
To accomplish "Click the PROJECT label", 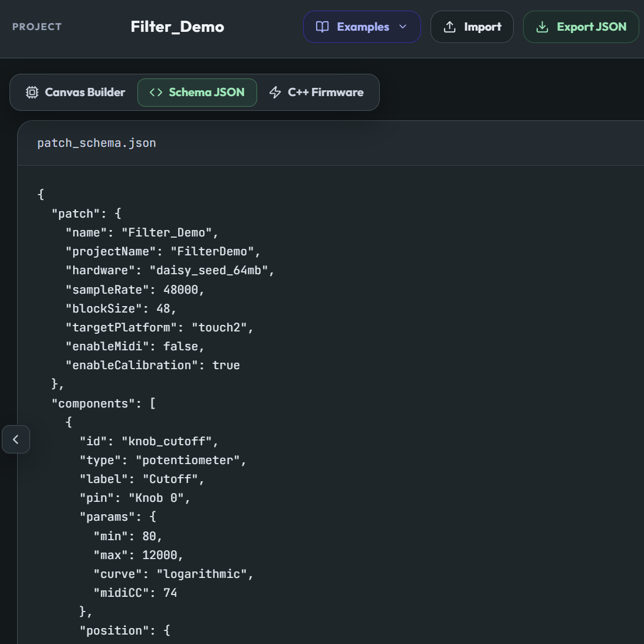I will [x=37, y=27].
